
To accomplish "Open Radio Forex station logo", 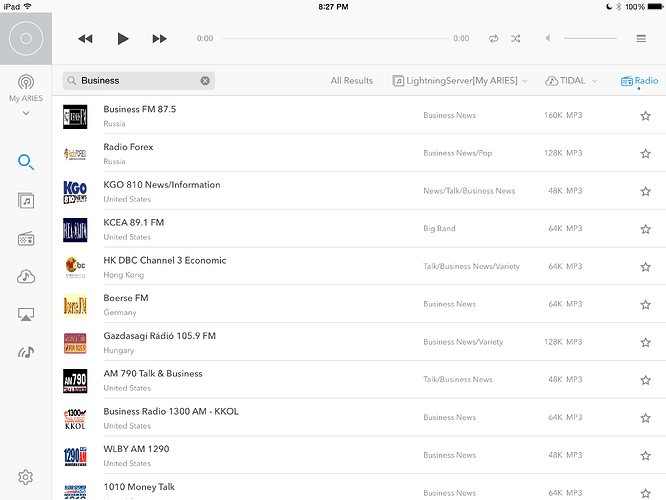I will point(75,154).
